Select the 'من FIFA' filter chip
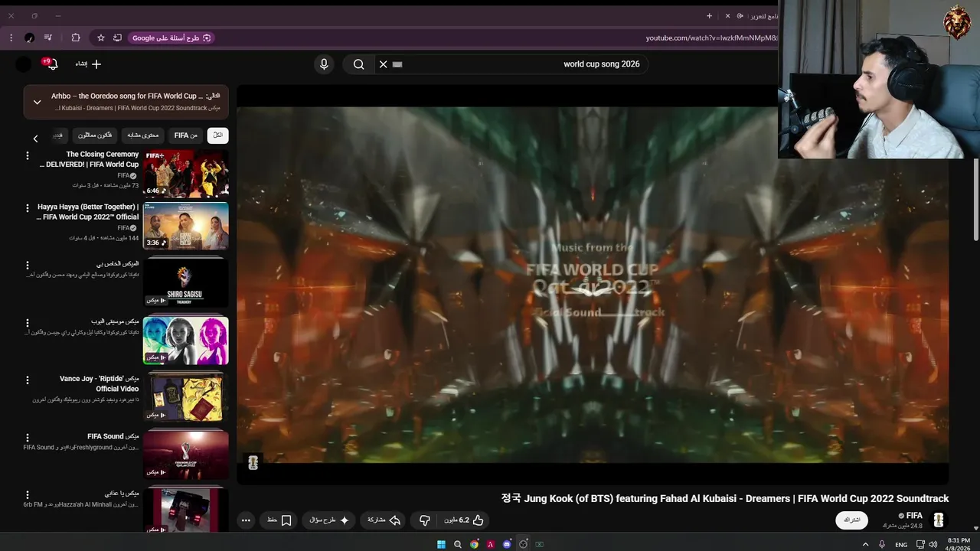Screen dimensions: 980x551 pyautogui.click(x=186, y=135)
